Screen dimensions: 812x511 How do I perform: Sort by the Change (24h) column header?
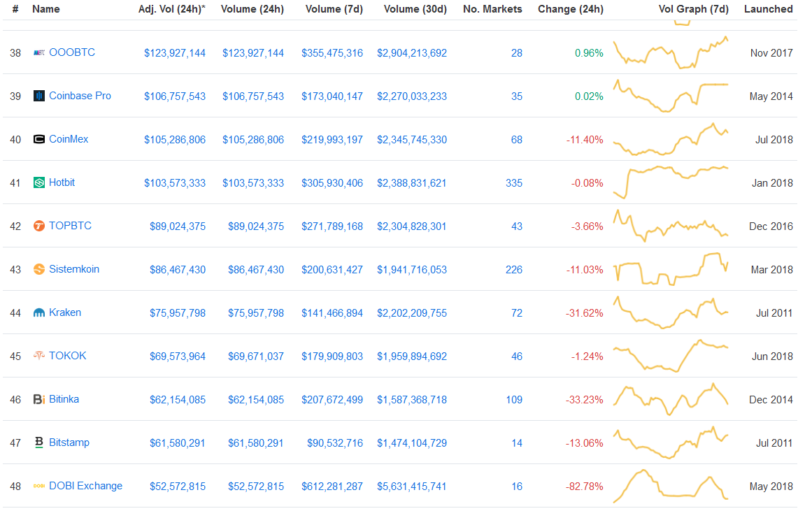(571, 9)
